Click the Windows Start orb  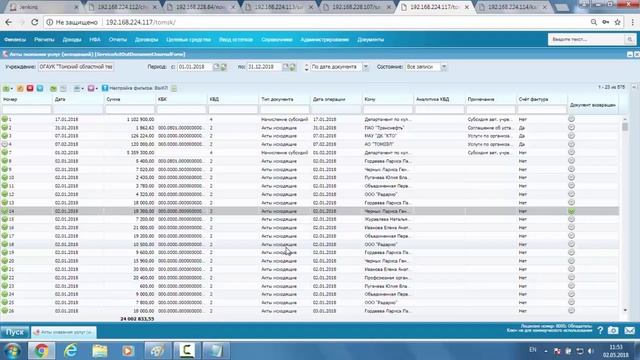[13, 351]
